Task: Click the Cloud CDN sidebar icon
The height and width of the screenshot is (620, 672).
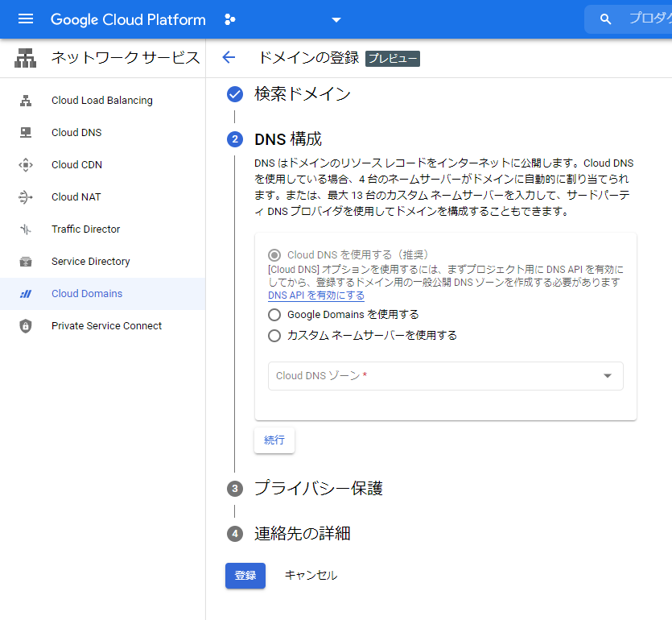Action: [x=26, y=165]
